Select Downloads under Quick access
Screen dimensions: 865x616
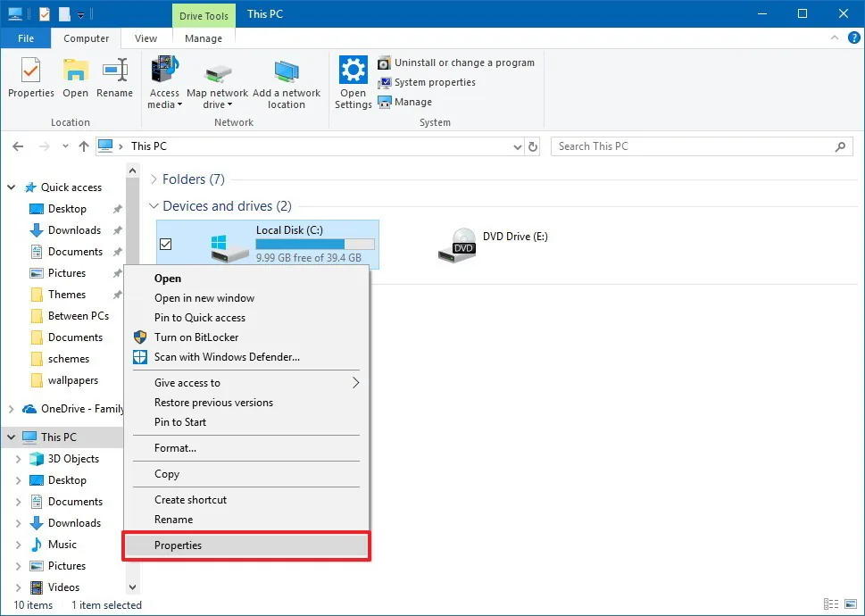74,230
